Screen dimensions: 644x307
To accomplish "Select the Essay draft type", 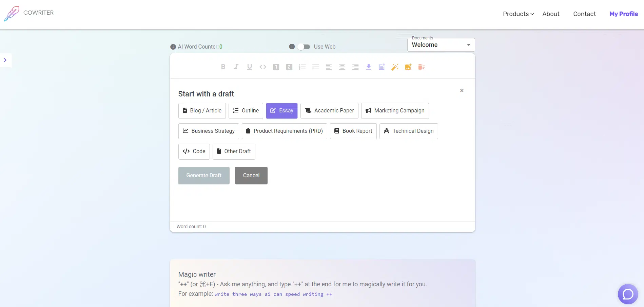I will 282,111.
